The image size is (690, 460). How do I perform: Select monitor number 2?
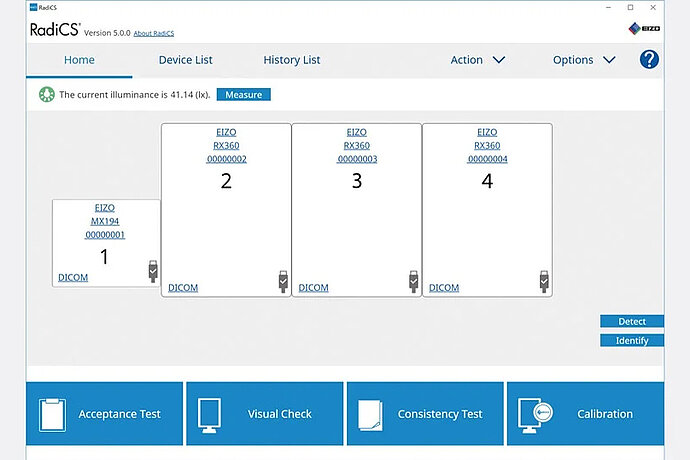(x=226, y=181)
